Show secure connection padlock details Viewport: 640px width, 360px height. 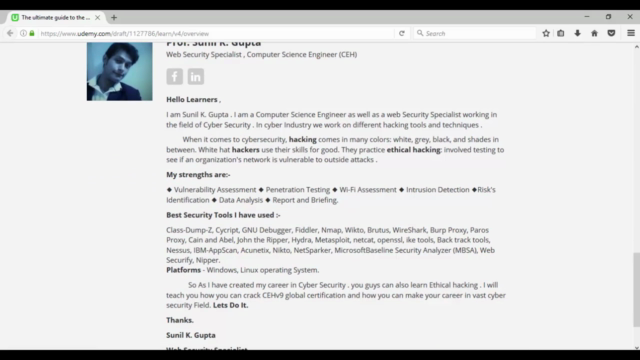pyautogui.click(x=32, y=33)
